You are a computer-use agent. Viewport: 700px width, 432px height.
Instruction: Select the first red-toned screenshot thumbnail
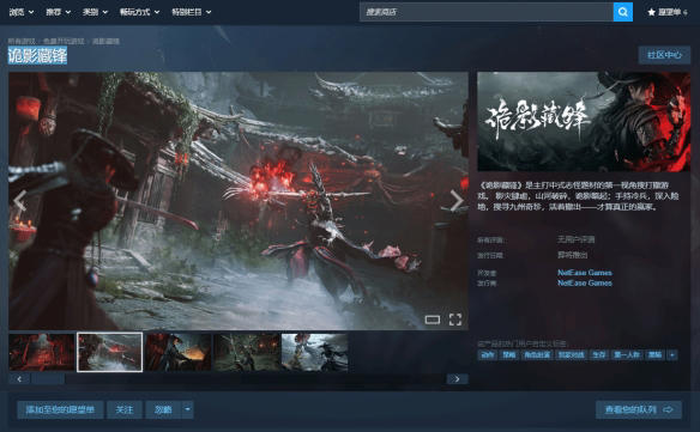[x=42, y=352]
